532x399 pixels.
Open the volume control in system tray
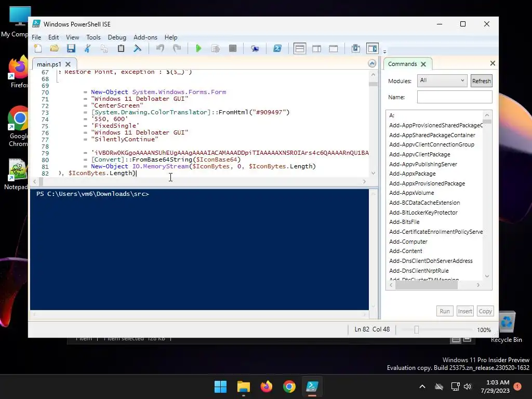tap(468, 387)
